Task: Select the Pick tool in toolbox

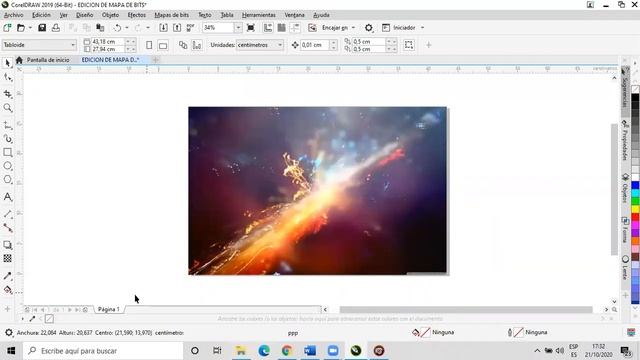Action: click(7, 63)
